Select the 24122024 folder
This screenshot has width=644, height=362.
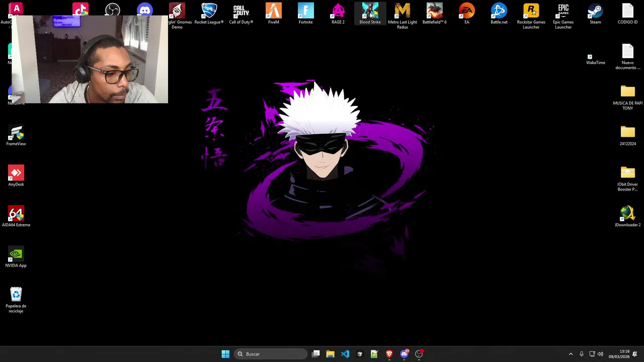(628, 136)
